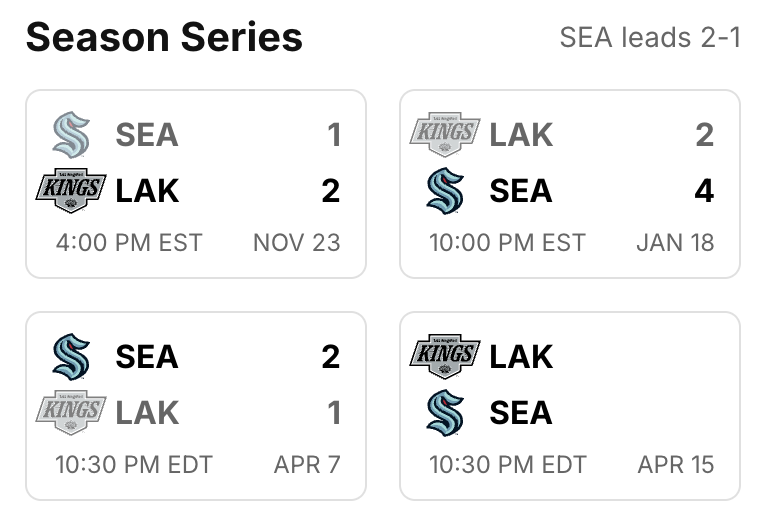Viewport: 770px width, 522px height.
Task: Click the Kings logo in Jan 18 game
Action: coord(445,135)
